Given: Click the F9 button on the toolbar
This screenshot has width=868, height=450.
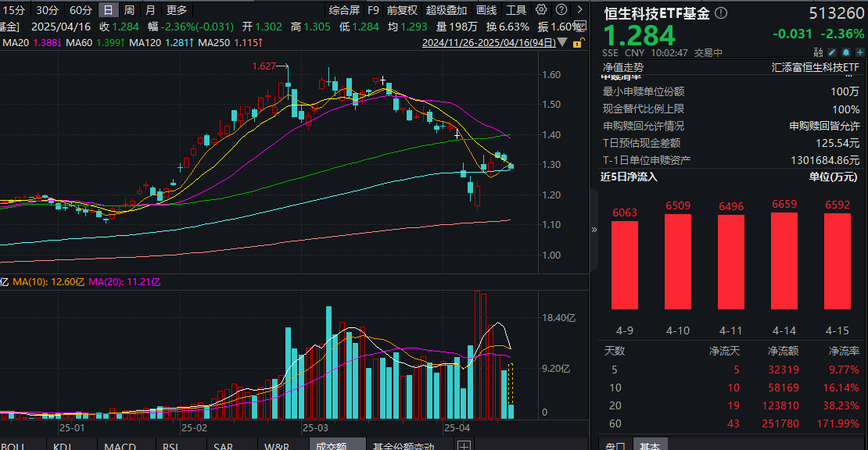Looking at the screenshot, I should click(374, 9).
